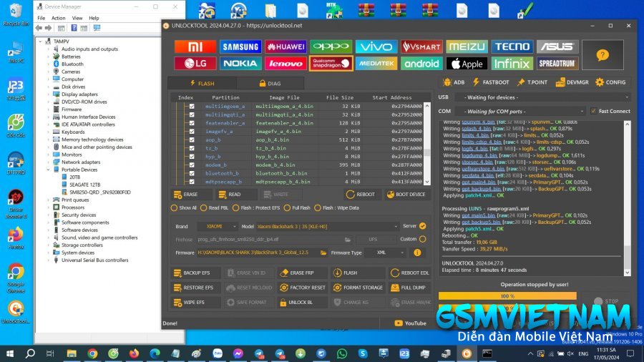
Task: Select the Show All radio button
Action: 174,208
